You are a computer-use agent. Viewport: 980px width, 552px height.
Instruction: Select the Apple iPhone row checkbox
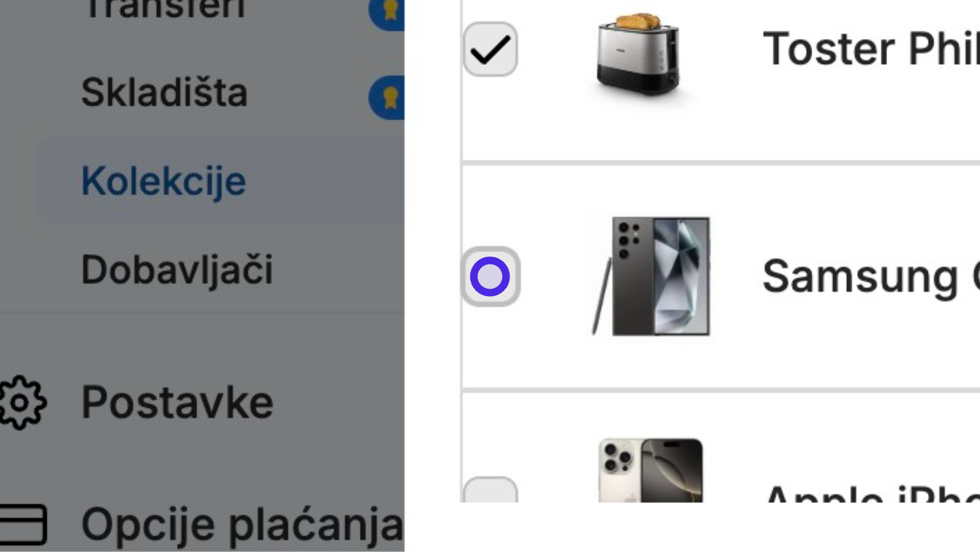(x=491, y=490)
